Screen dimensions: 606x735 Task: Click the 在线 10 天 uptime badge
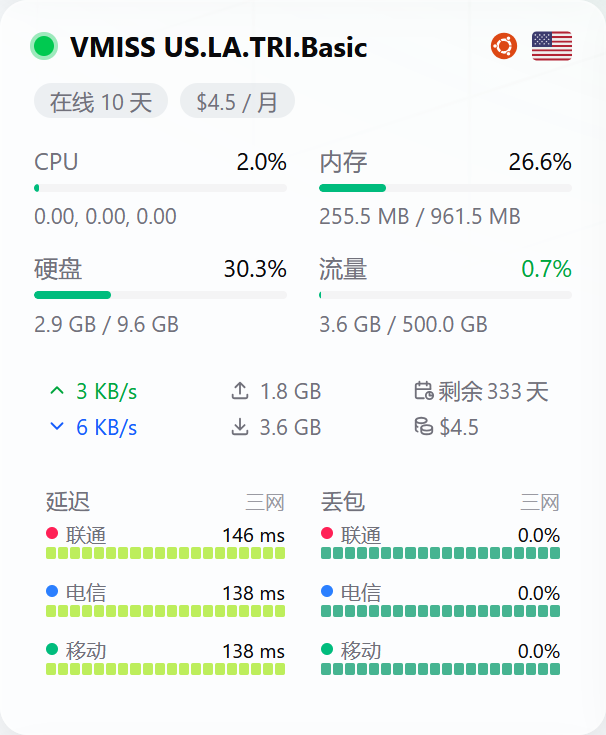pyautogui.click(x=101, y=101)
